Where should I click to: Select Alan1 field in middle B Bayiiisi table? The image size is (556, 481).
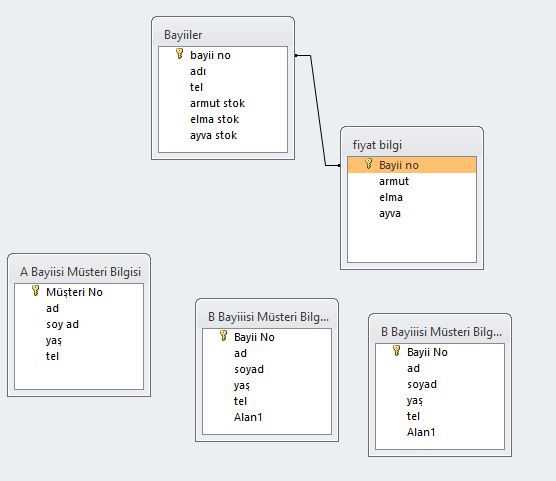pyautogui.click(x=267, y=417)
